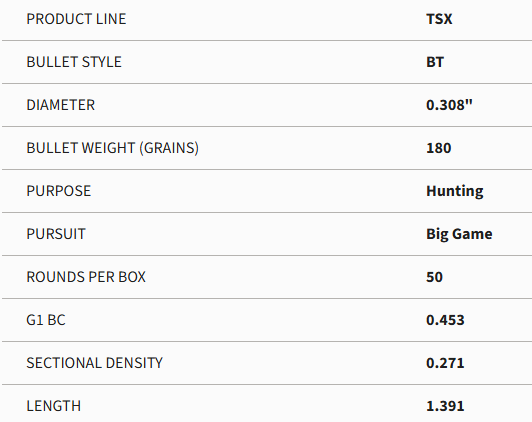Screen dimensions: 532x422
Task: Select the 0.271 sectional density value
Action: (445, 363)
